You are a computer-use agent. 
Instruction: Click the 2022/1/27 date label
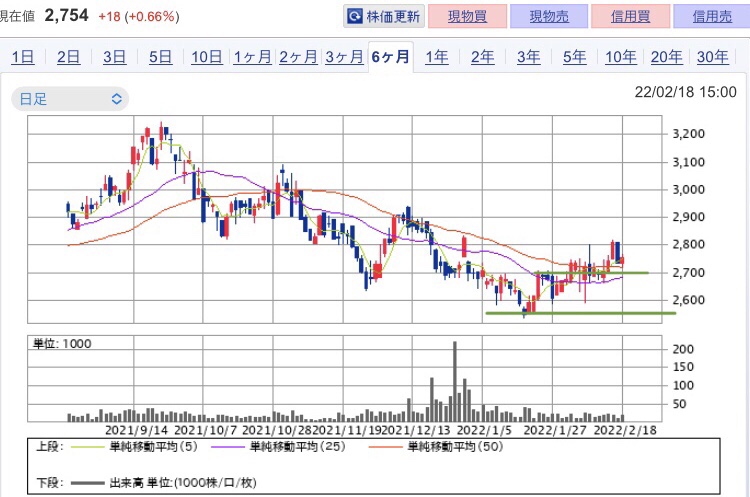[555, 430]
